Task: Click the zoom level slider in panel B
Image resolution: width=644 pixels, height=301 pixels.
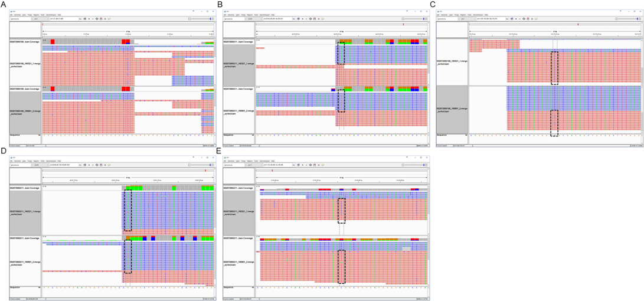Action: click(414, 18)
